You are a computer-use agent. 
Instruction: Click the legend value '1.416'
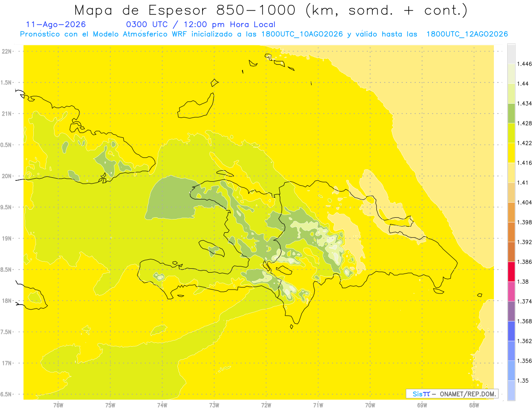525,163
